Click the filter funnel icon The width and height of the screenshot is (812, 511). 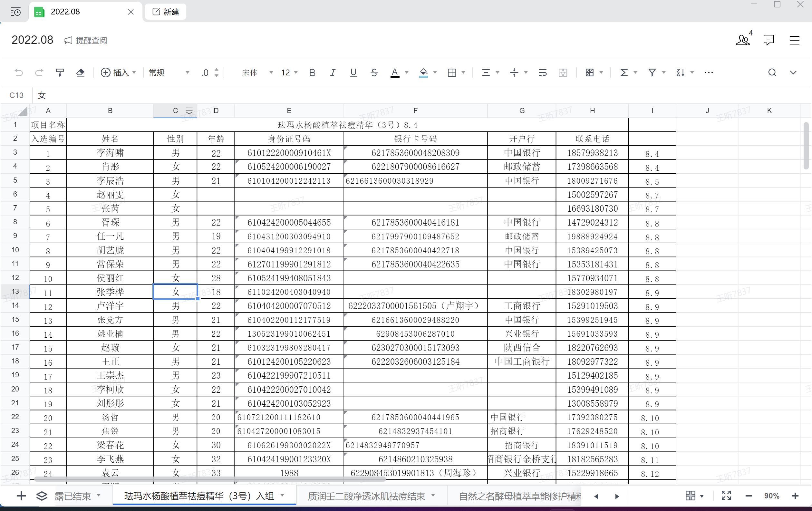point(652,72)
